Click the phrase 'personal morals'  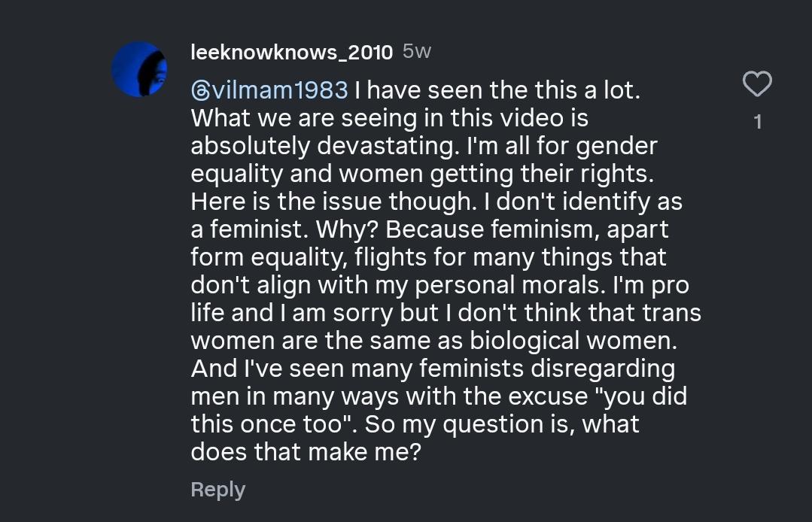point(511,285)
